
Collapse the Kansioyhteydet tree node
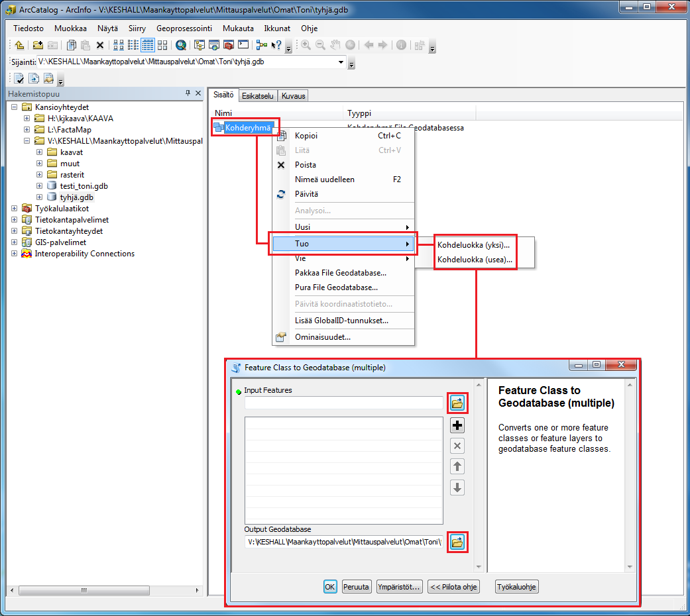click(14, 107)
